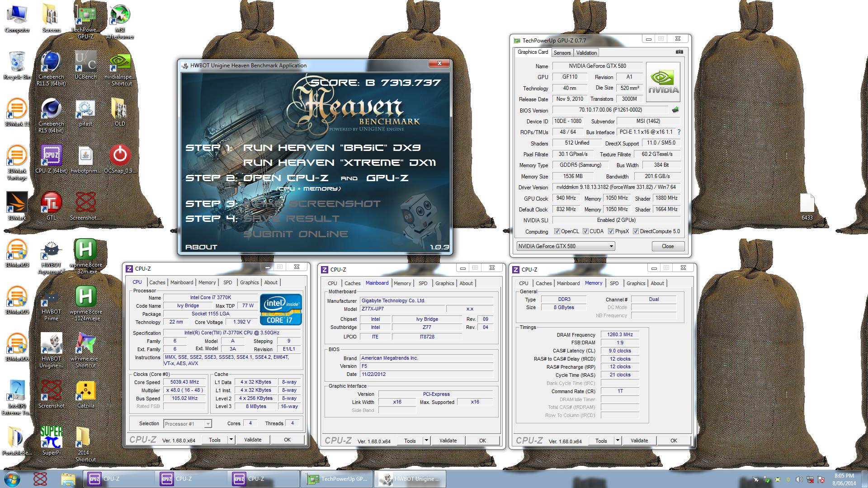Launch OCSnap desktop icon
This screenshot has width=868, height=488.
[x=120, y=160]
